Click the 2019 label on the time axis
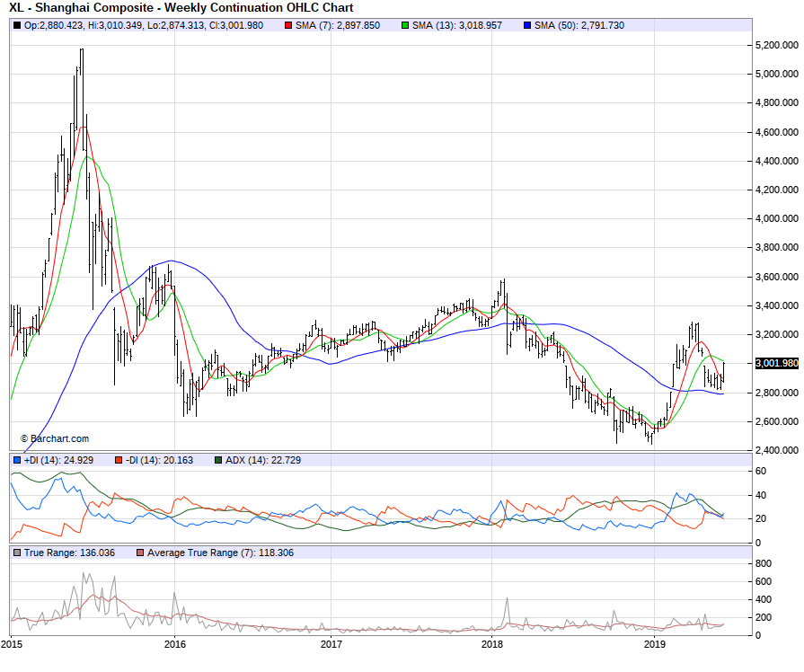This screenshot has width=804, height=672. 654,644
